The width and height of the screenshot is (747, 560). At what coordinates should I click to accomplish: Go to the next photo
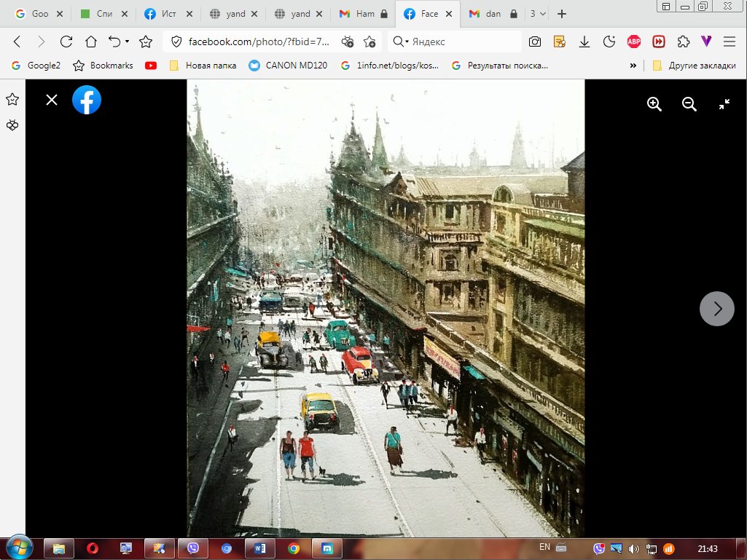[717, 309]
